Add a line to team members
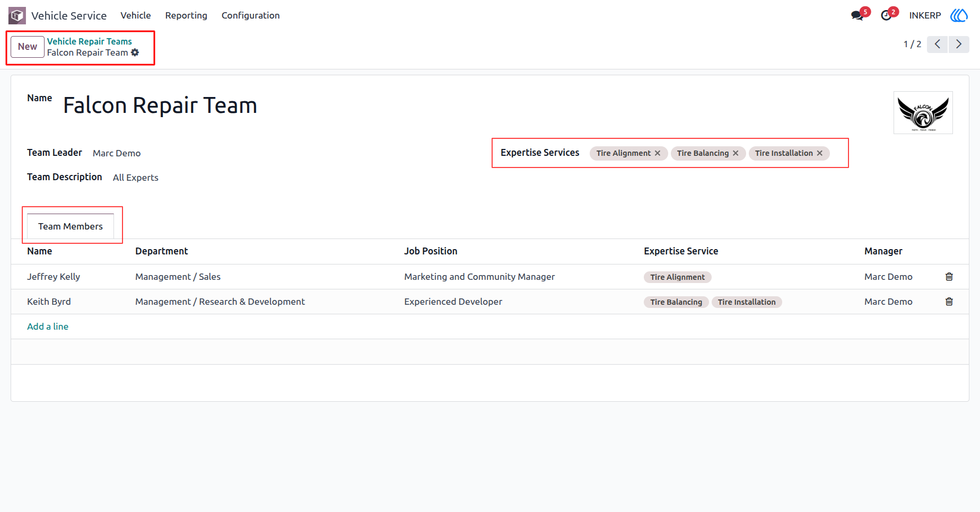The height and width of the screenshot is (512, 980). pos(48,326)
